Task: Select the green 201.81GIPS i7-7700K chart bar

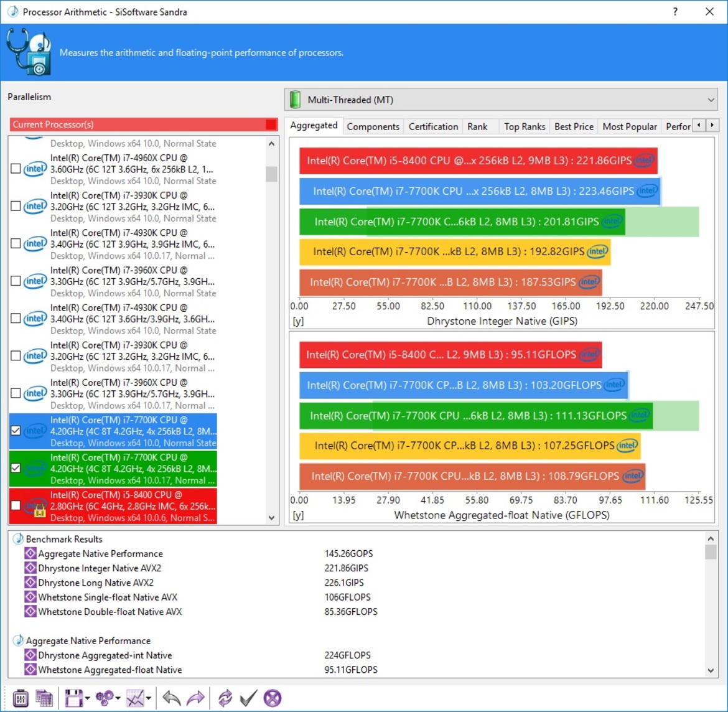Action: pos(462,222)
